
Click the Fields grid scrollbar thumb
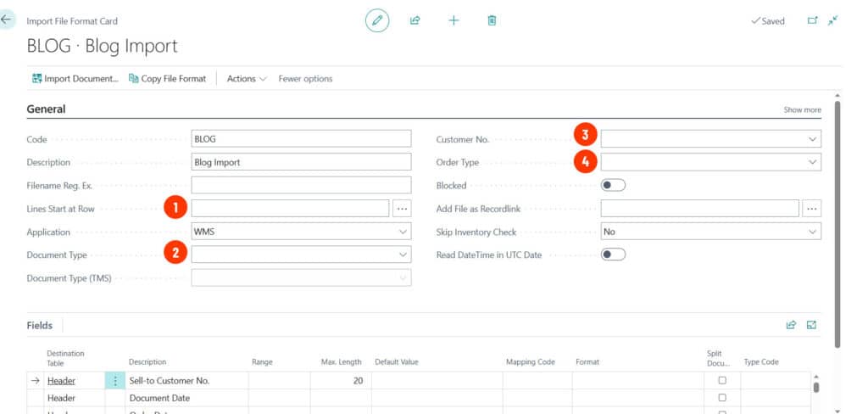coord(816,387)
